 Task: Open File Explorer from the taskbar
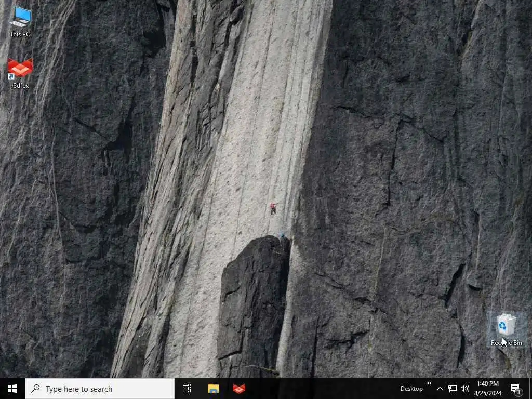pyautogui.click(x=214, y=389)
